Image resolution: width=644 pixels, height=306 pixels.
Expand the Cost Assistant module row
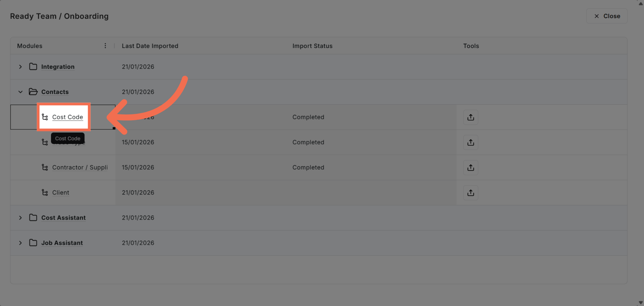pos(20,218)
